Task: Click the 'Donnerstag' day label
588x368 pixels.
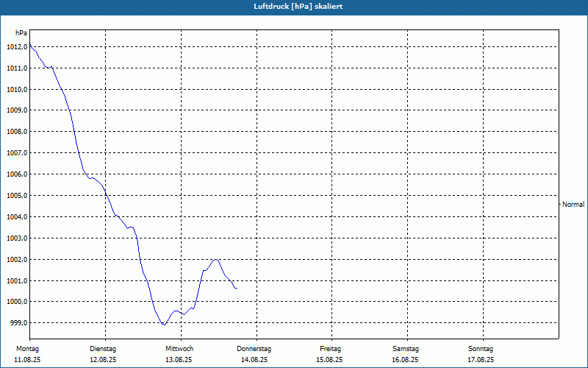Action: [254, 349]
